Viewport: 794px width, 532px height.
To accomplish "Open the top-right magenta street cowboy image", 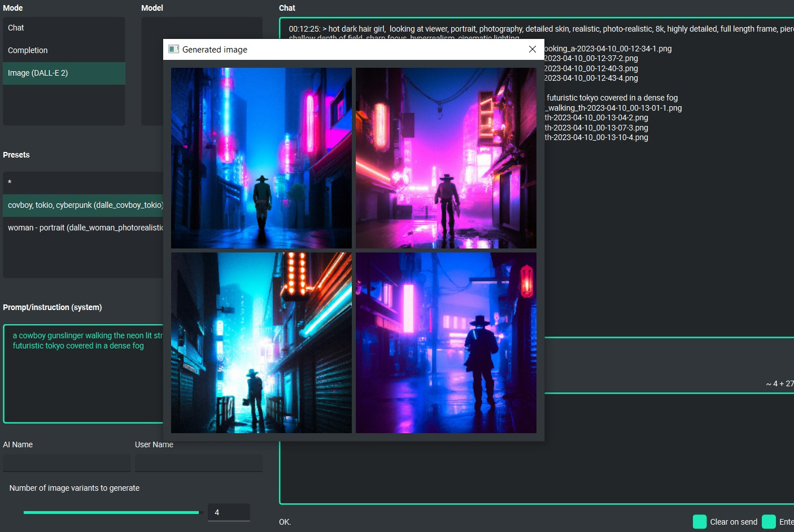I will 446,158.
